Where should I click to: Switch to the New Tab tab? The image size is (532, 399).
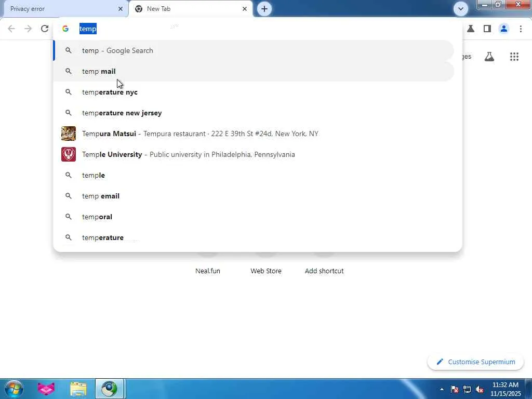coord(191,9)
